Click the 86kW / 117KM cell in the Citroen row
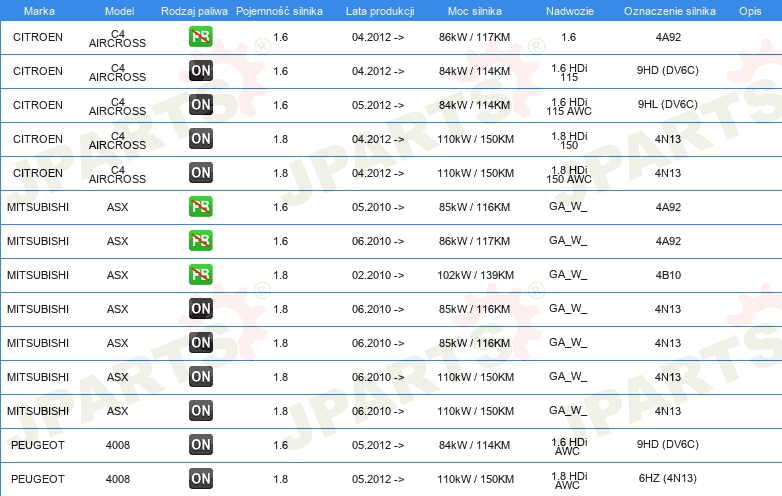 (474, 37)
